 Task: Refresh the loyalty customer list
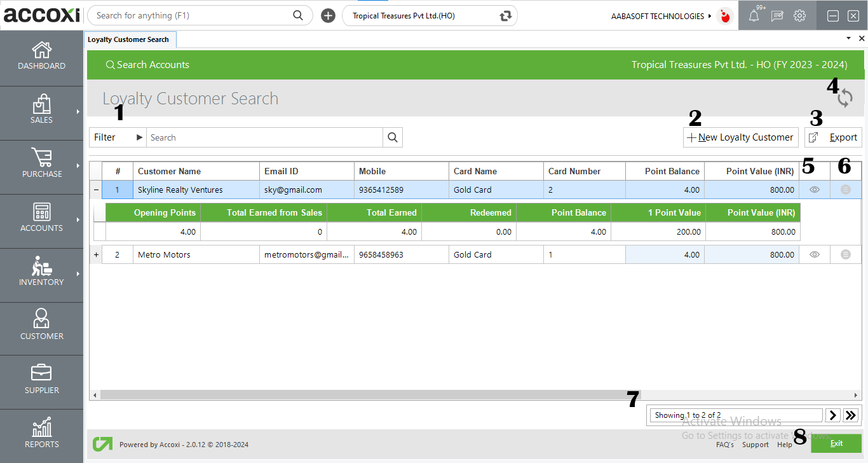pos(845,97)
